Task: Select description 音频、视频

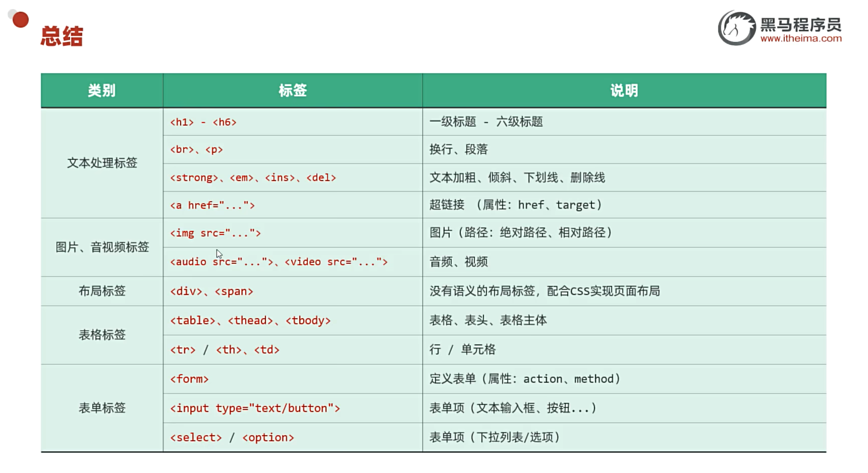Action: (x=459, y=262)
